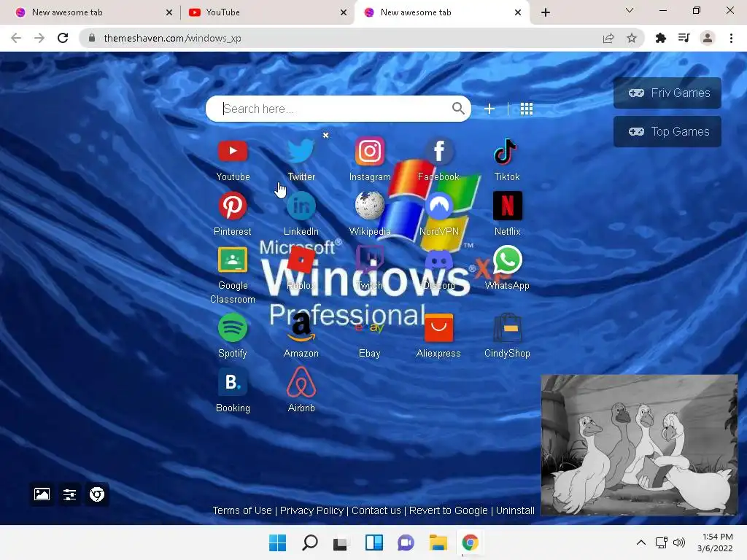Open the volume control in tray
The height and width of the screenshot is (560, 747).
pyautogui.click(x=679, y=542)
